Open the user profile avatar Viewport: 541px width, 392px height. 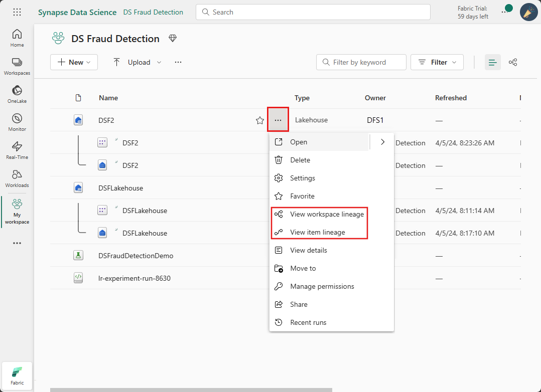click(x=528, y=13)
